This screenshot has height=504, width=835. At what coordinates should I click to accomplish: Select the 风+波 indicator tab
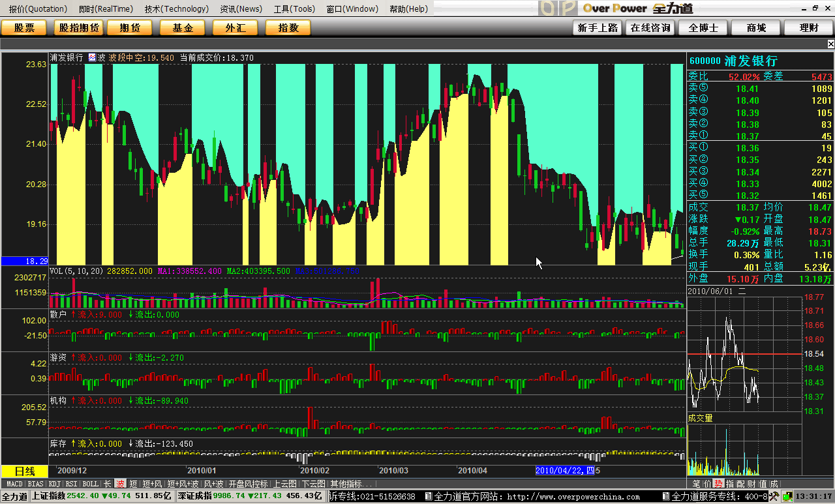[213, 484]
